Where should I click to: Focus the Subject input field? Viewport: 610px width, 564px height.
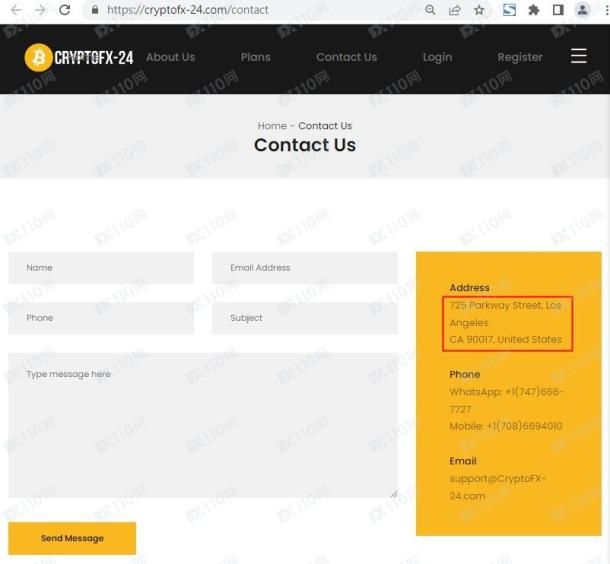pos(305,318)
